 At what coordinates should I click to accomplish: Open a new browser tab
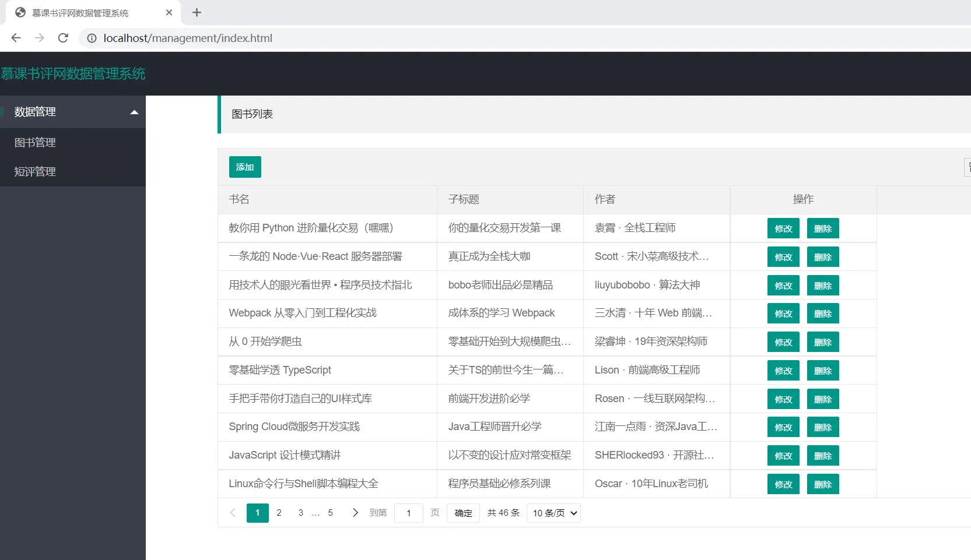(x=197, y=12)
